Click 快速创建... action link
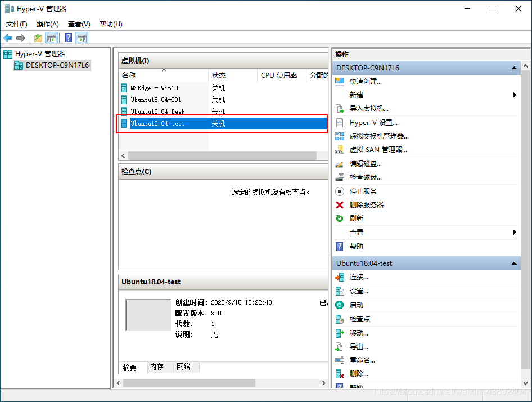Image resolution: width=532 pixels, height=402 pixels. pyautogui.click(x=366, y=82)
